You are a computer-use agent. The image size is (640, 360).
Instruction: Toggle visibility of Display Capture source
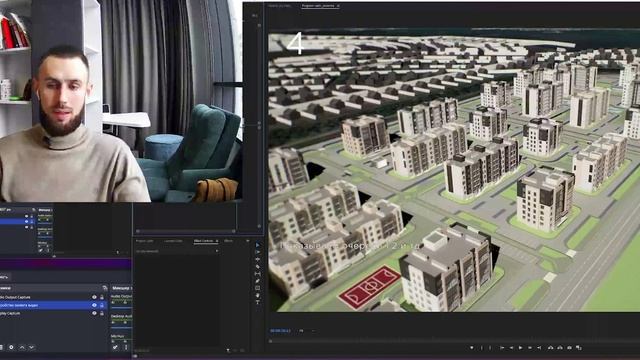coord(94,313)
